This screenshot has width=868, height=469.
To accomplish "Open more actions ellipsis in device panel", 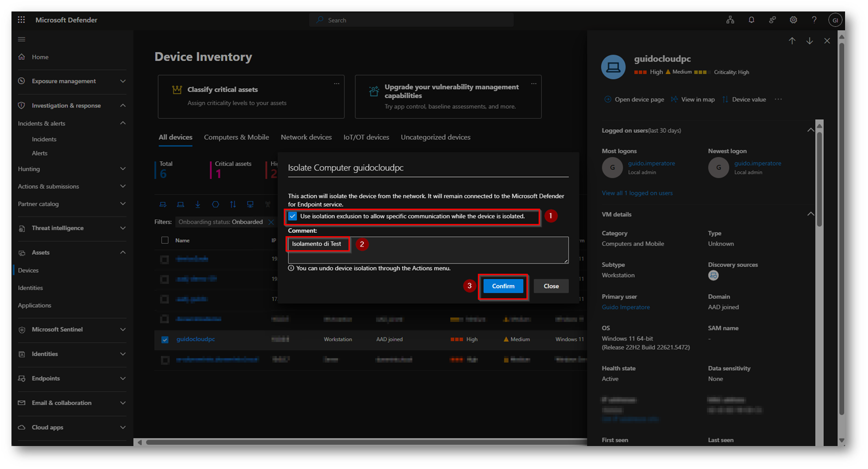I will pyautogui.click(x=778, y=99).
